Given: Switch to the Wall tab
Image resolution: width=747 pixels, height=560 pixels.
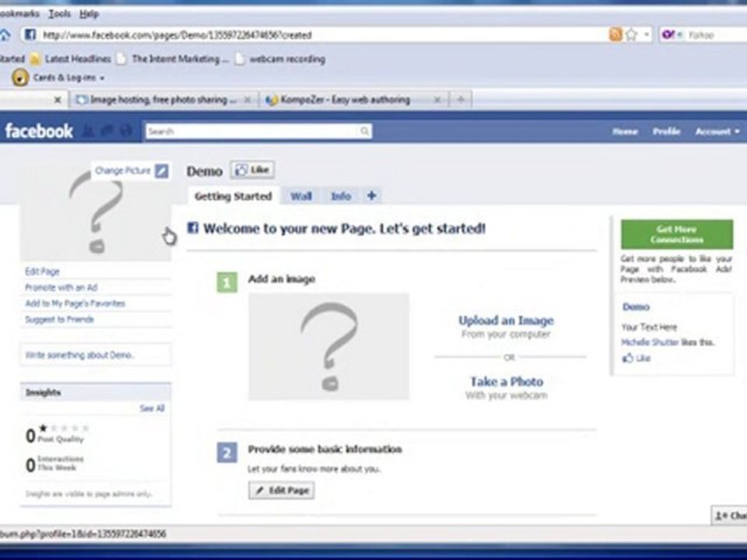Looking at the screenshot, I should tap(301, 196).
